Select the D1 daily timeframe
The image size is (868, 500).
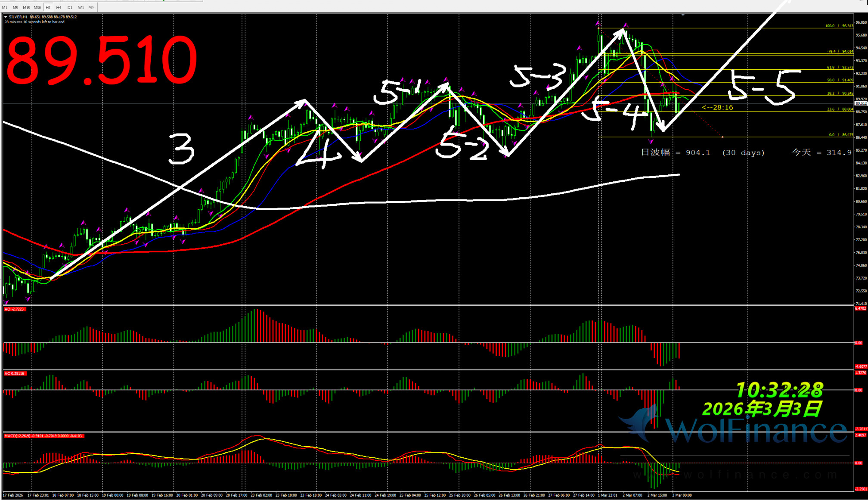[x=70, y=7]
